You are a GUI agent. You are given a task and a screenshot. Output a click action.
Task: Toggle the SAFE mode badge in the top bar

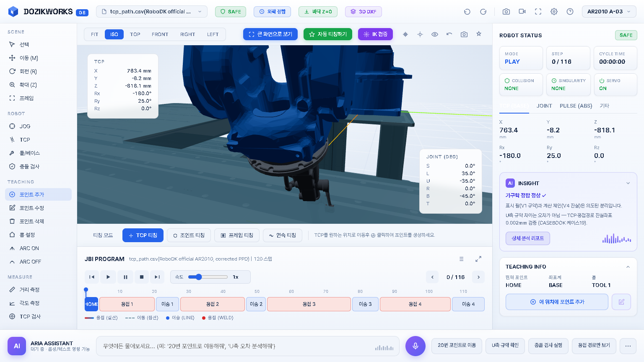(231, 12)
